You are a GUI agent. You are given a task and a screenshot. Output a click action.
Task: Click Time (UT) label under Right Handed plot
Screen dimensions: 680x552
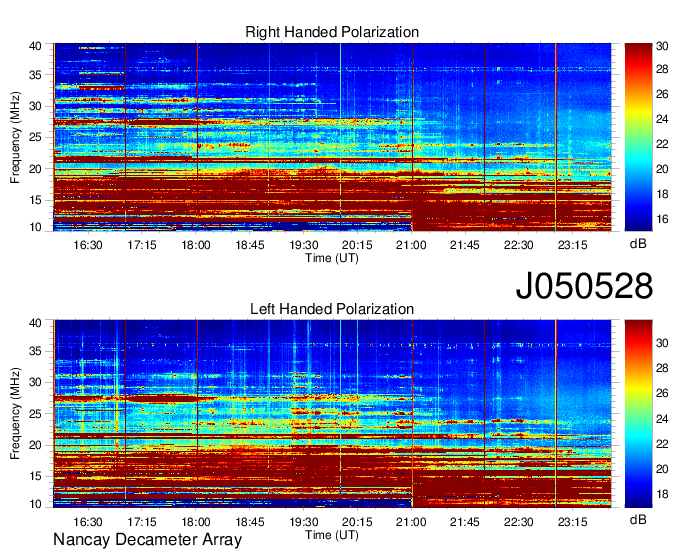pyautogui.click(x=332, y=258)
